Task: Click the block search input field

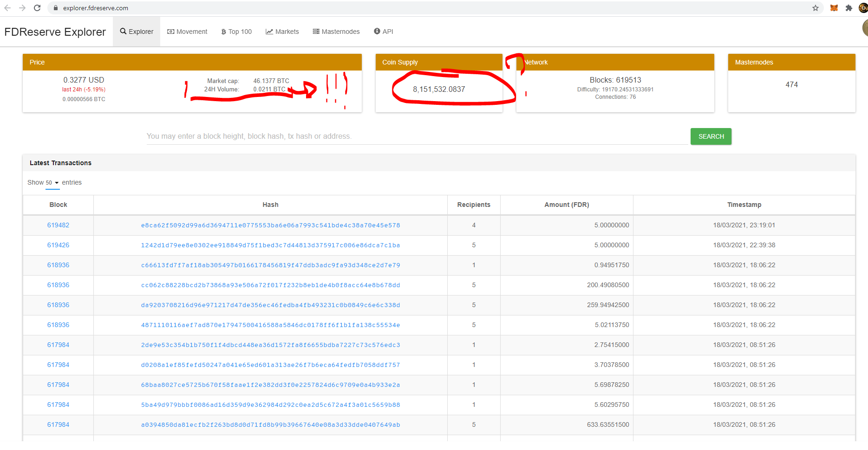Action: (417, 136)
